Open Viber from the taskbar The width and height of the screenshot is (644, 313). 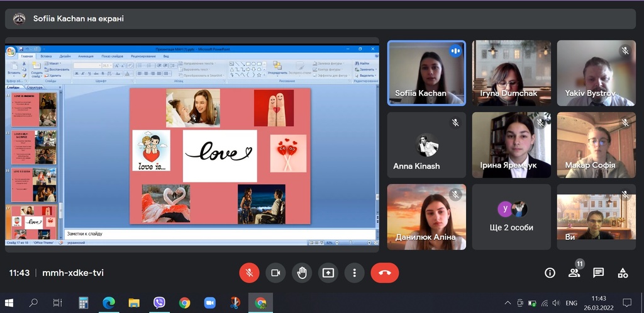[x=159, y=303]
